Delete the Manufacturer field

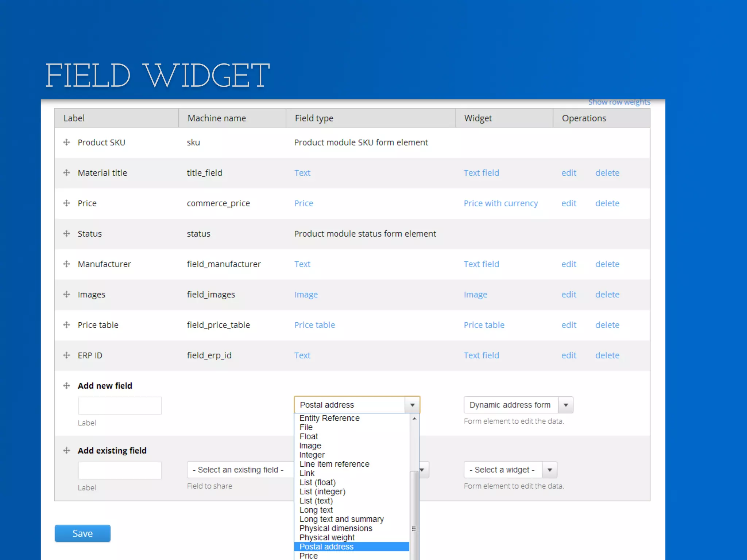607,264
